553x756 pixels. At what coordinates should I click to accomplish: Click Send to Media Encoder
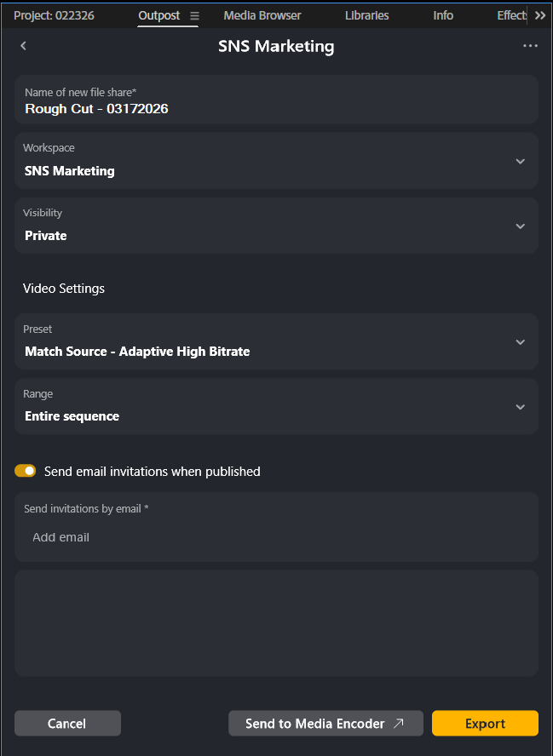point(325,724)
